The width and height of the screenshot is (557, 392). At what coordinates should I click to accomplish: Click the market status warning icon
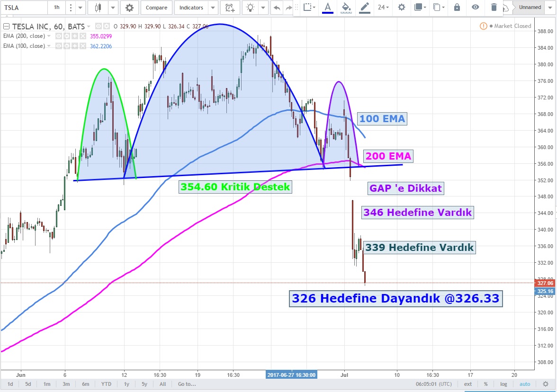pyautogui.click(x=483, y=26)
